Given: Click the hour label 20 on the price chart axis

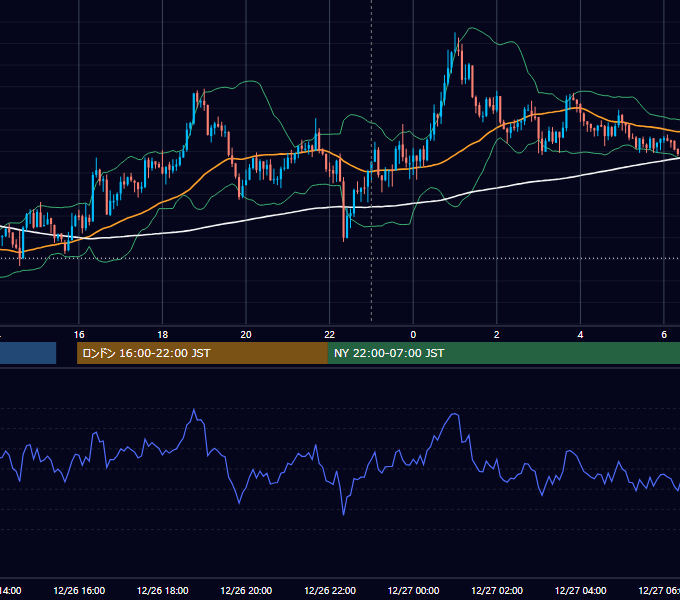Looking at the screenshot, I should click(246, 335).
